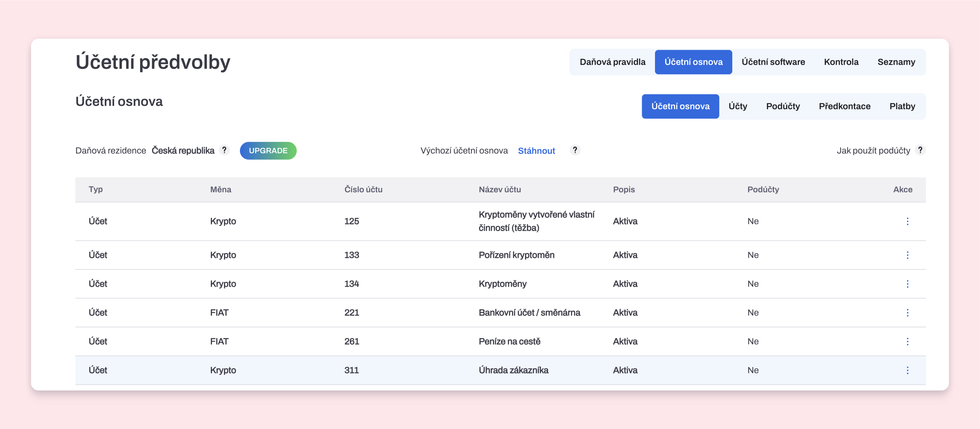Click the UPGRADE button
Viewport: 980px width, 429px height.
tap(268, 151)
